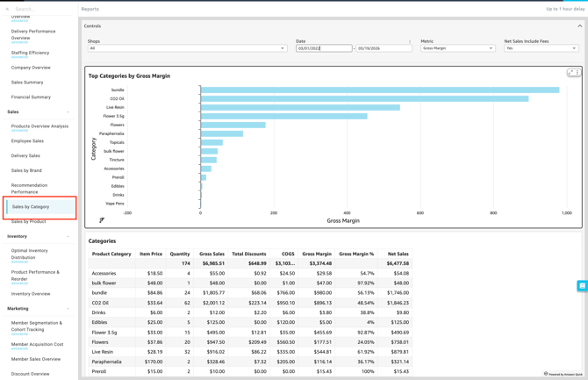Click the end date field 03/19/2026
This screenshot has height=380, width=588.
(x=384, y=48)
